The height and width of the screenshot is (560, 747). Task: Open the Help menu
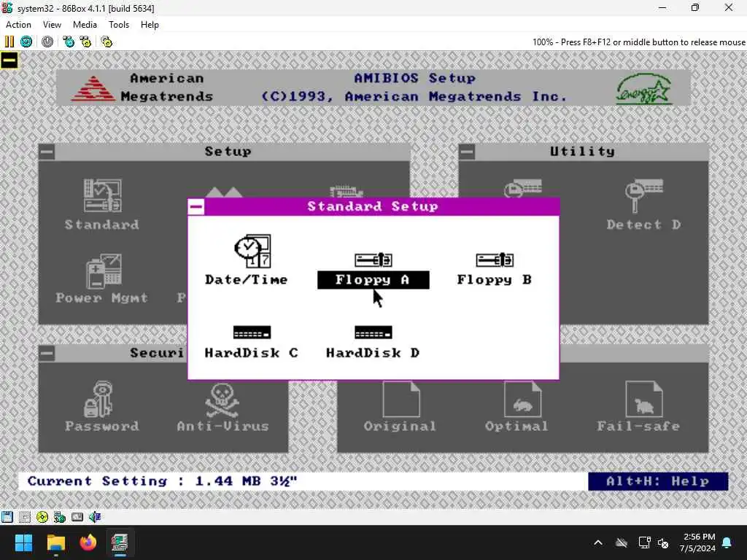(150, 25)
